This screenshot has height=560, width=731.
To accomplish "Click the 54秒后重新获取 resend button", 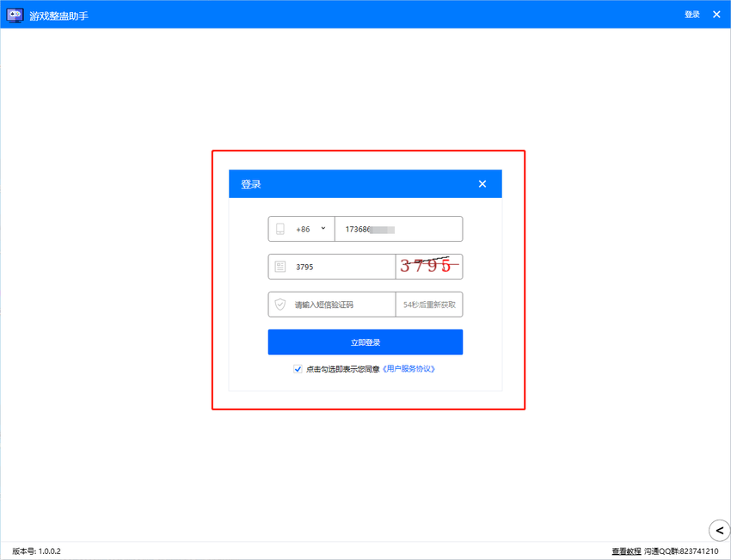I will 429,305.
